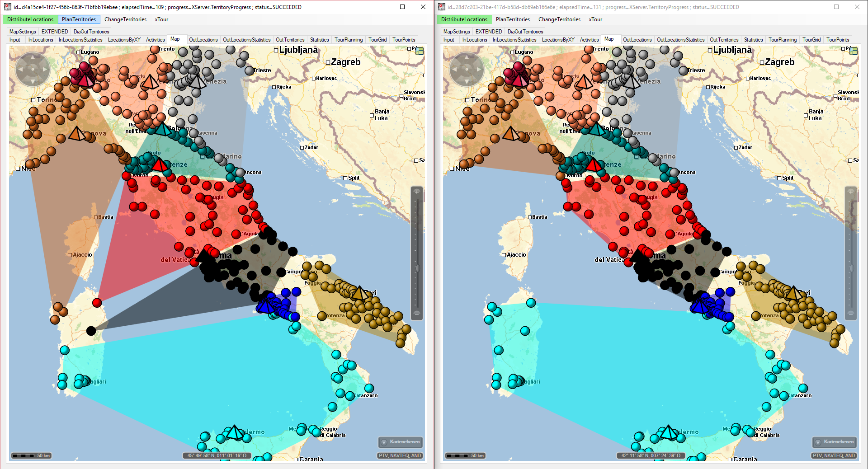Zoom in with plus button on right map
The width and height of the screenshot is (868, 469).
click(x=851, y=192)
